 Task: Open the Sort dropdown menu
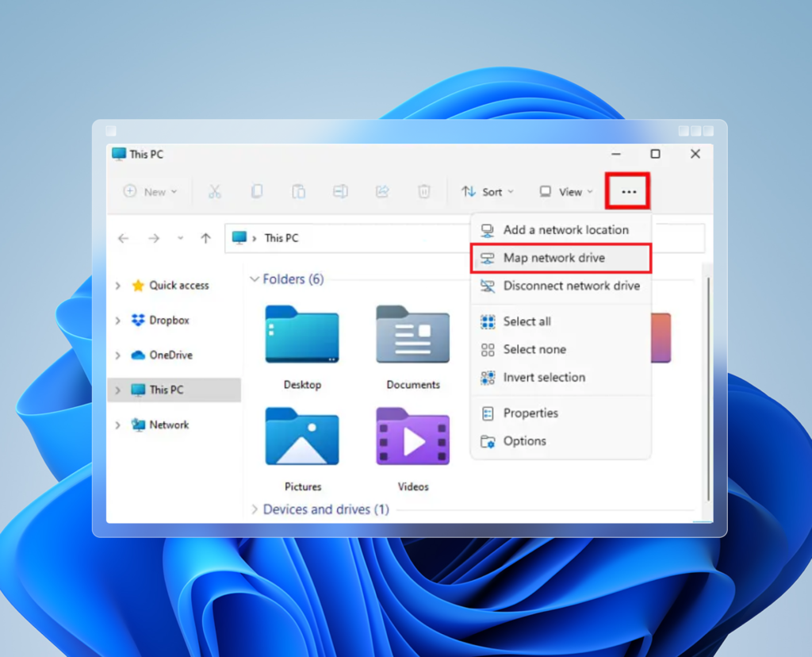[x=488, y=192]
